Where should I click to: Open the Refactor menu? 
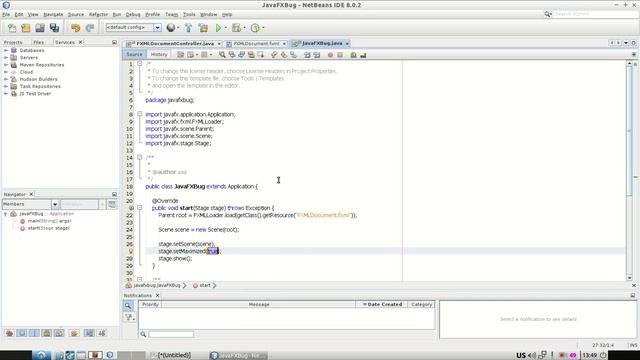[x=98, y=14]
